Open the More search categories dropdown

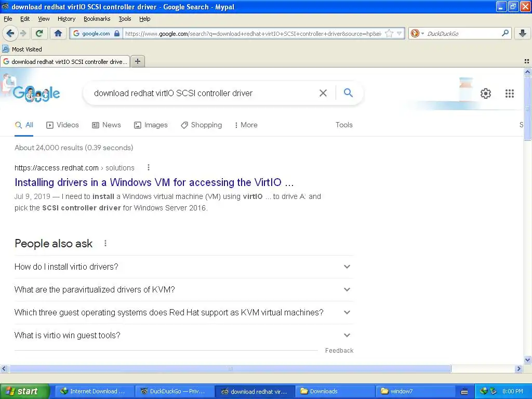point(246,125)
